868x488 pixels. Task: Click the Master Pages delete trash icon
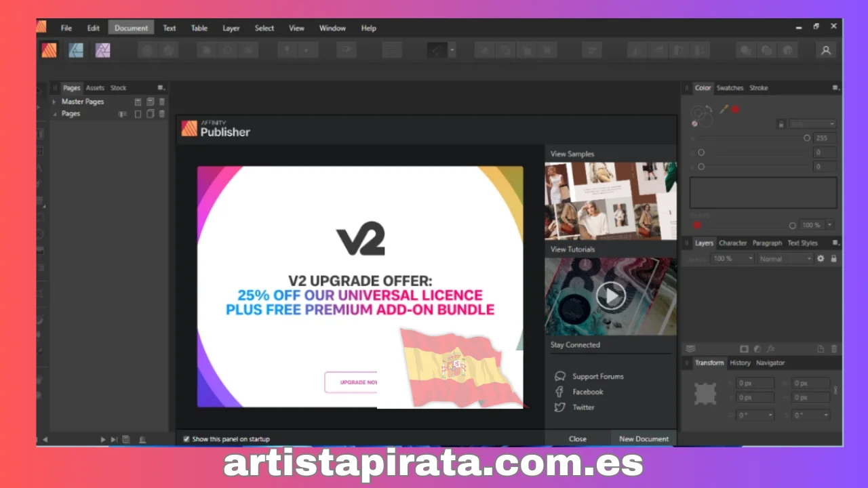point(162,102)
